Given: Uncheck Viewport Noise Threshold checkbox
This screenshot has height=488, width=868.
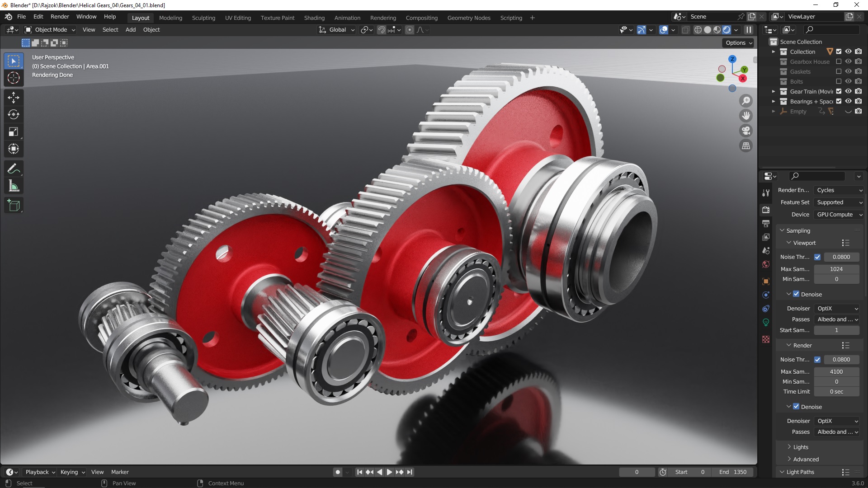Looking at the screenshot, I should click(817, 257).
